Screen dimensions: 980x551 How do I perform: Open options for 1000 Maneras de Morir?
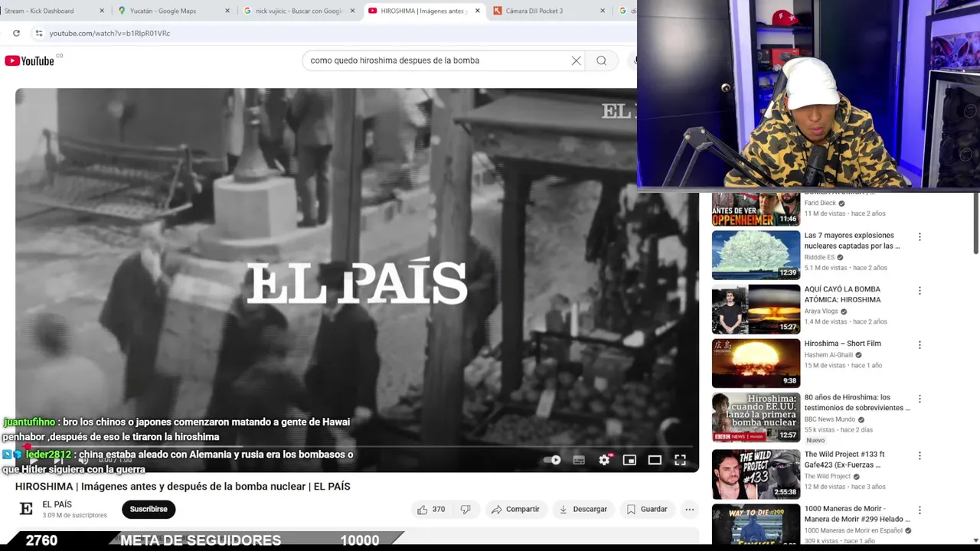point(920,510)
